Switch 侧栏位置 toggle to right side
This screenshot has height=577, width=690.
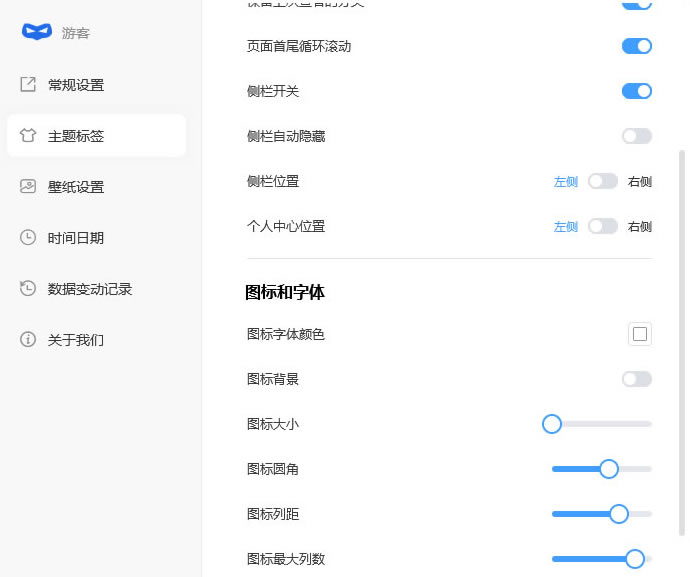[x=602, y=181]
